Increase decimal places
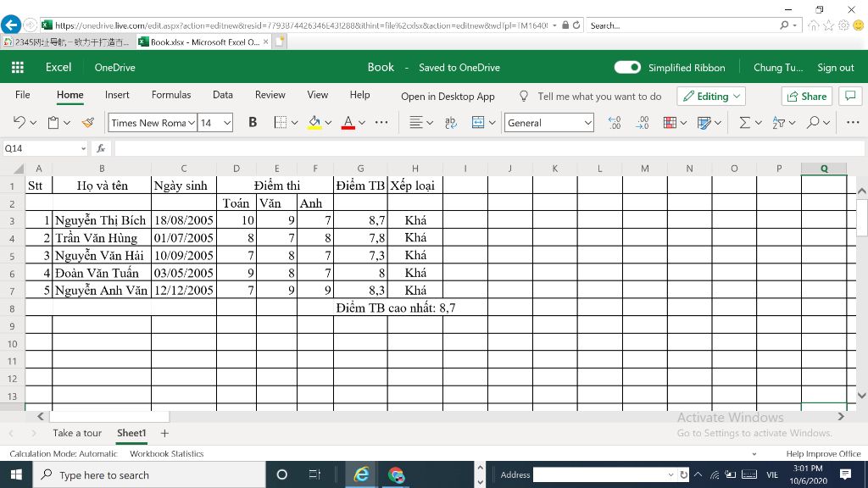The image size is (868, 488). pyautogui.click(x=614, y=122)
